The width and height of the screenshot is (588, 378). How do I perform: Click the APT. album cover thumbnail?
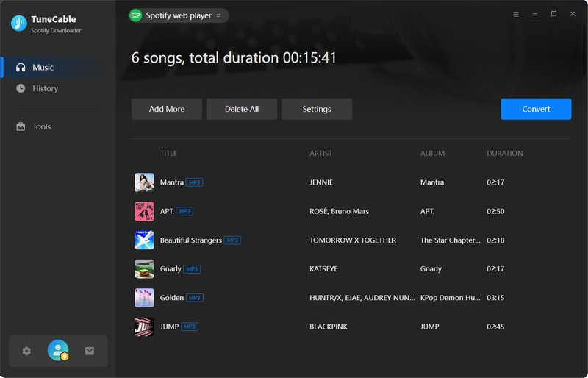coord(144,211)
